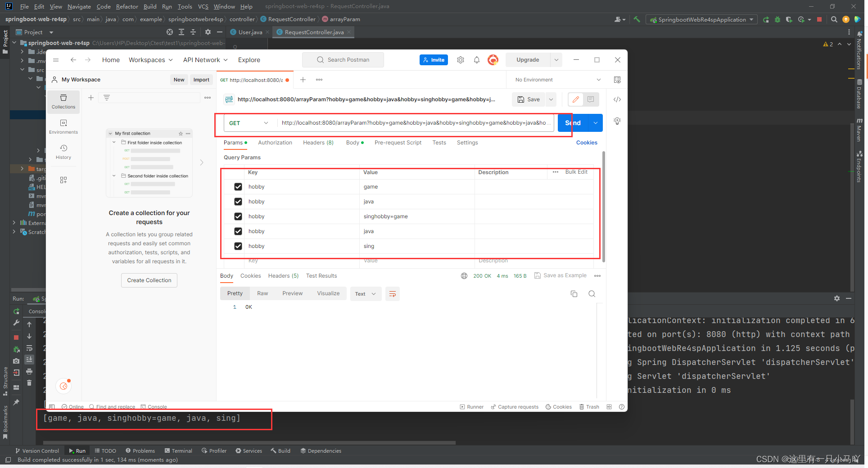Click the environment quick look icon
The image size is (868, 468).
pos(617,80)
